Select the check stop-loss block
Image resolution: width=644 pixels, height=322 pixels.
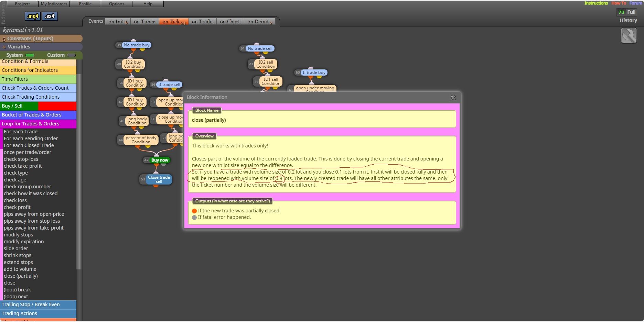(x=21, y=159)
